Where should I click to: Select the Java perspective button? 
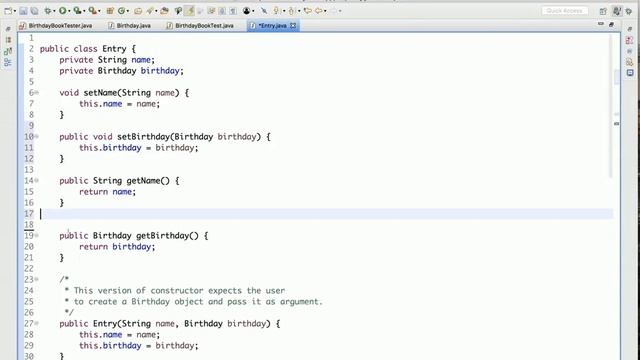pyautogui.click(x=617, y=11)
